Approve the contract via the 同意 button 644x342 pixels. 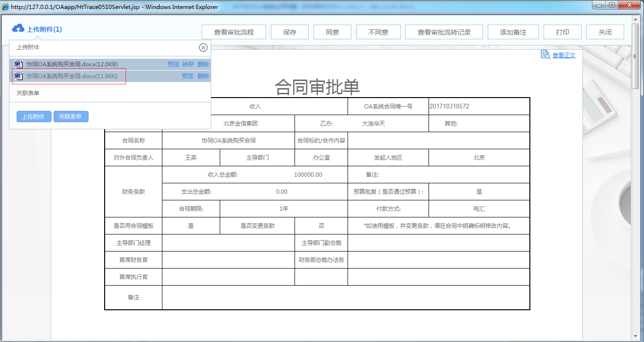click(332, 32)
